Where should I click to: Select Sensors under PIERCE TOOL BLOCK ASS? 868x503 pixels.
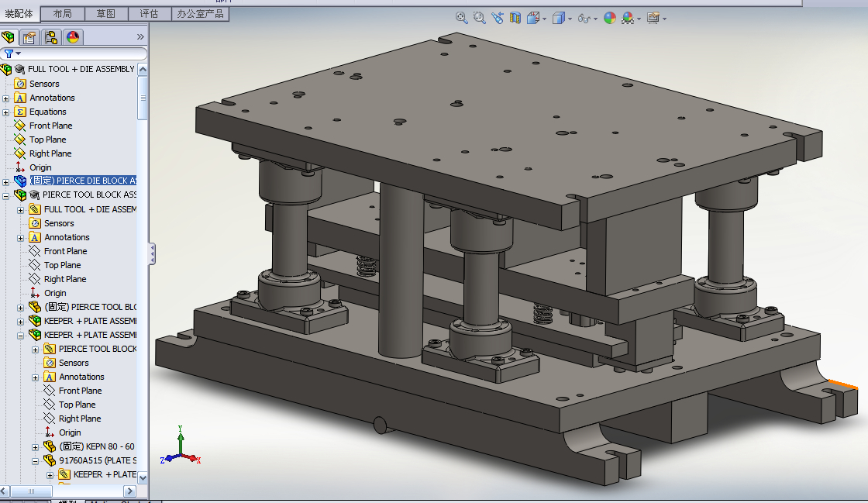pos(59,223)
